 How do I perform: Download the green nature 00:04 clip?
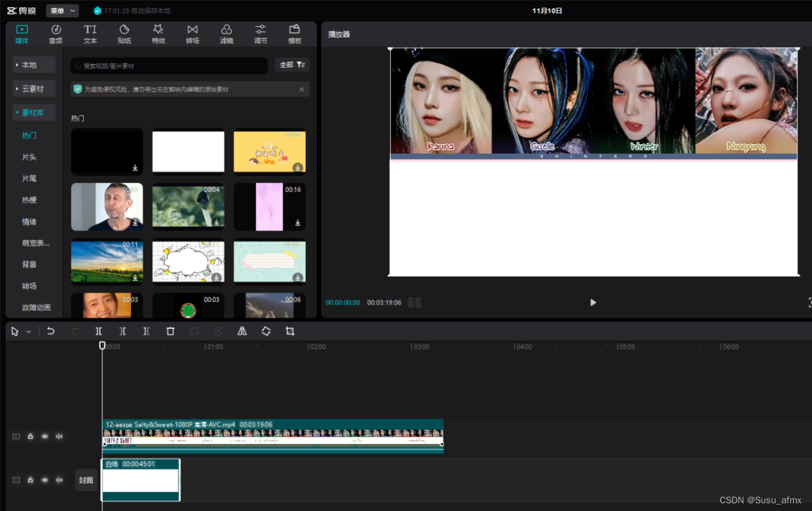pos(216,223)
